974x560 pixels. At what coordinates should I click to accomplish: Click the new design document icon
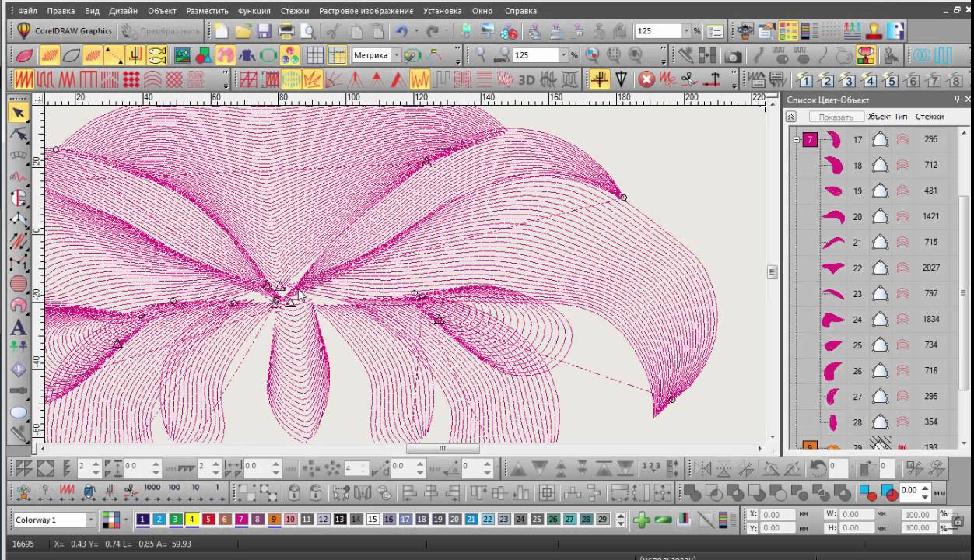click(x=222, y=31)
